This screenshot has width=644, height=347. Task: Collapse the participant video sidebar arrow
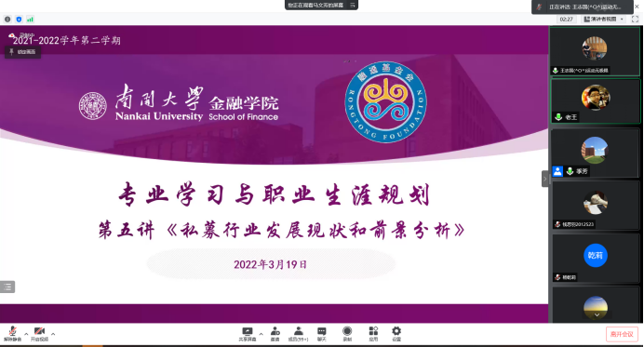tap(545, 179)
